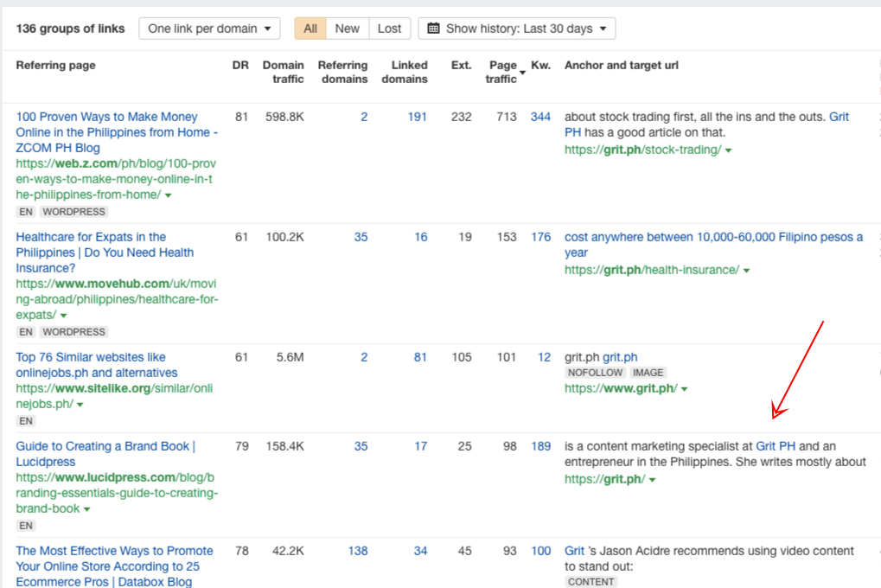Viewport: 881px width, 588px height.
Task: Click the Page traffic sort arrow
Action: [x=522, y=73]
